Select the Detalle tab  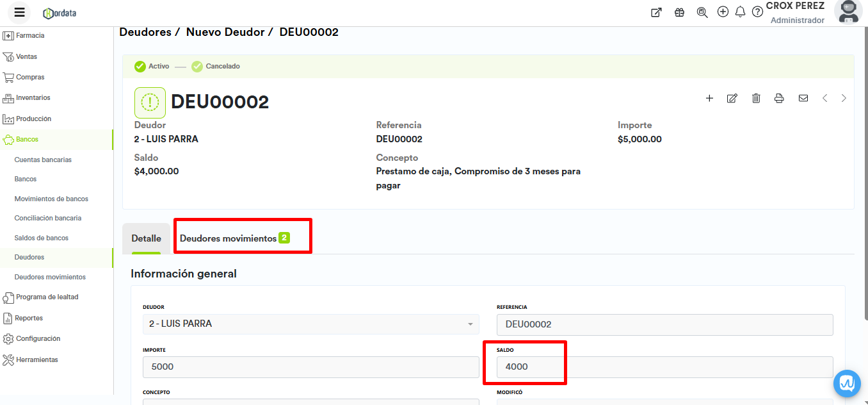tap(146, 238)
